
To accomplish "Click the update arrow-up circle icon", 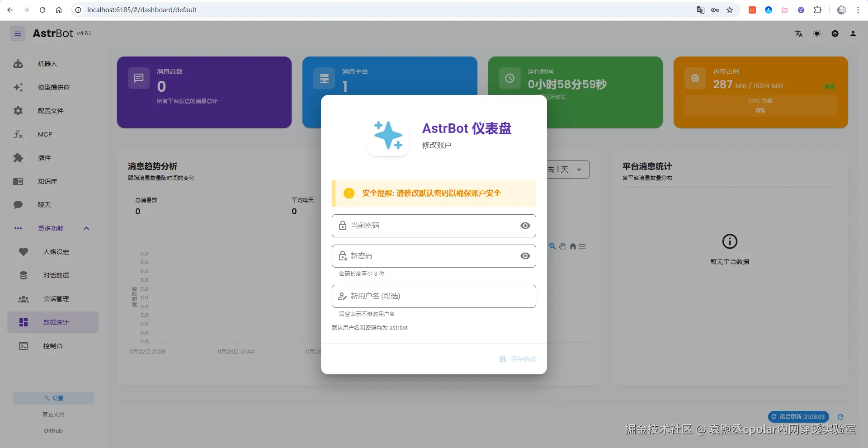I will [835, 33].
